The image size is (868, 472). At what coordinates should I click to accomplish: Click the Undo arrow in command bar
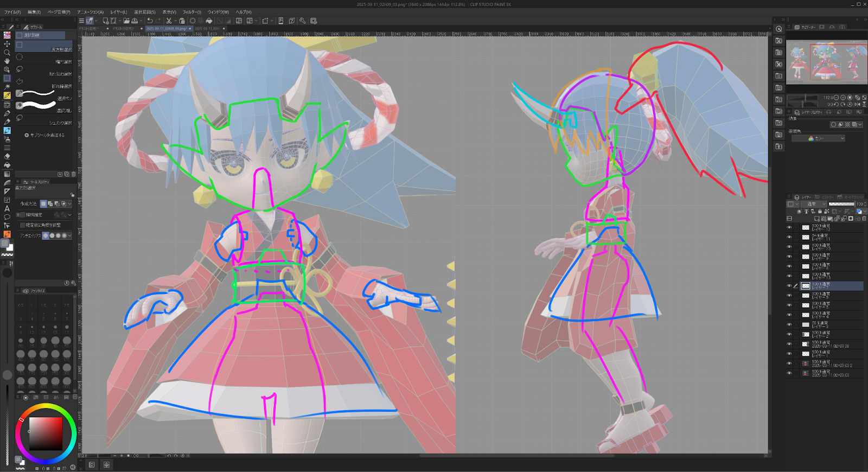pyautogui.click(x=150, y=21)
